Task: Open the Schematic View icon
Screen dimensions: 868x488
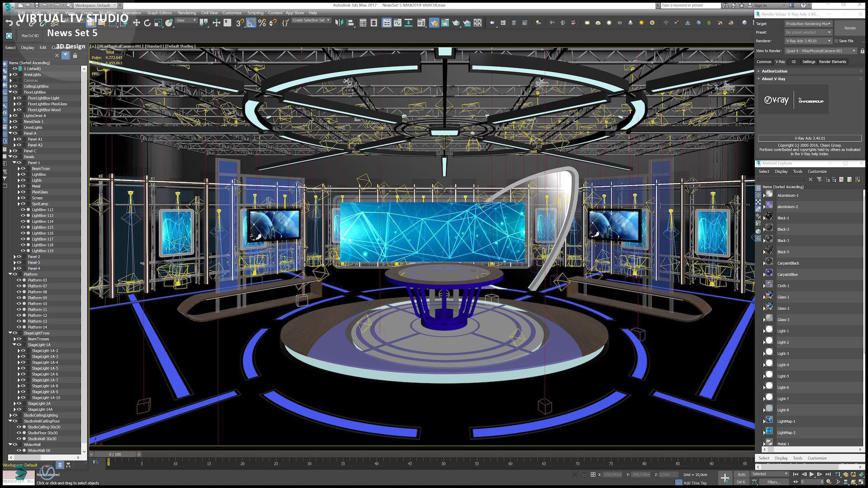Action: pyautogui.click(x=408, y=23)
